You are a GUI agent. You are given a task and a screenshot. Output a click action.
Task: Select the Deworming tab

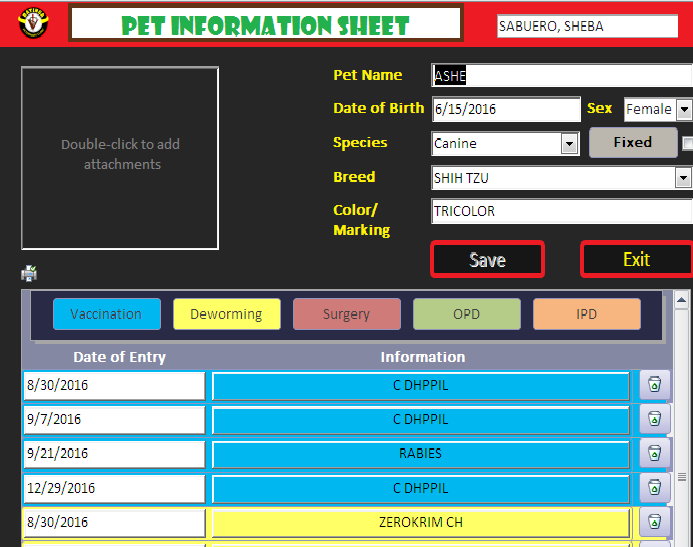pos(226,314)
